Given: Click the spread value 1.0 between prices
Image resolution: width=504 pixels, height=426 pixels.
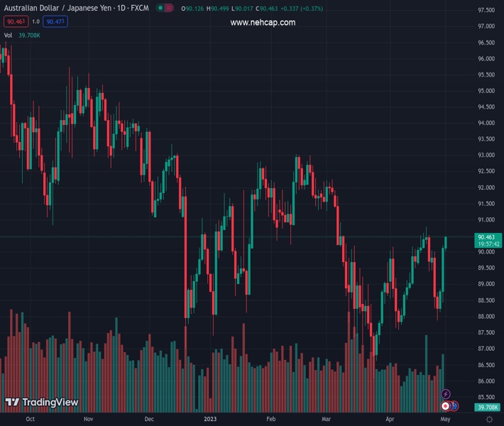Looking at the screenshot, I should pyautogui.click(x=35, y=21).
